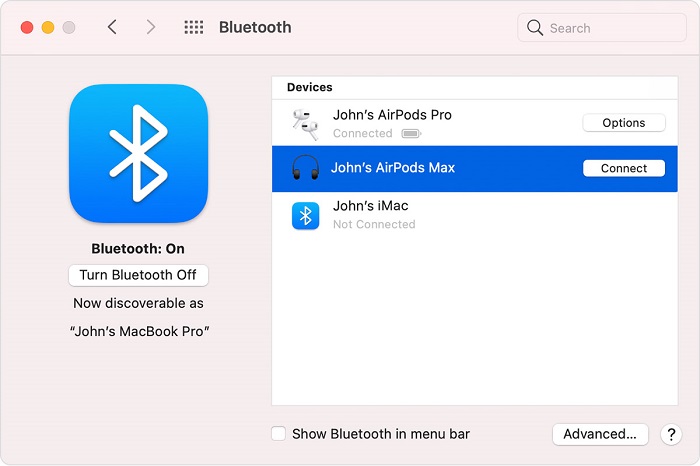Select John's iMac device name
This screenshot has width=700, height=466.
370,206
